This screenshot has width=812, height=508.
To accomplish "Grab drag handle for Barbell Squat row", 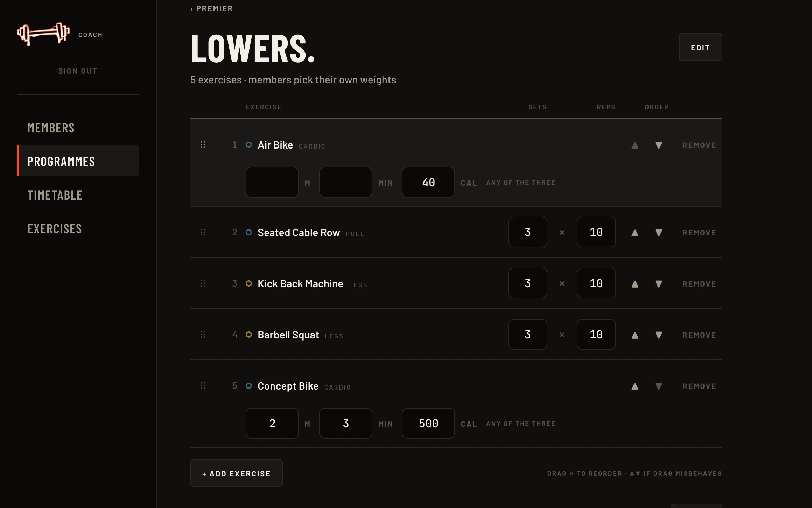I will pyautogui.click(x=203, y=334).
